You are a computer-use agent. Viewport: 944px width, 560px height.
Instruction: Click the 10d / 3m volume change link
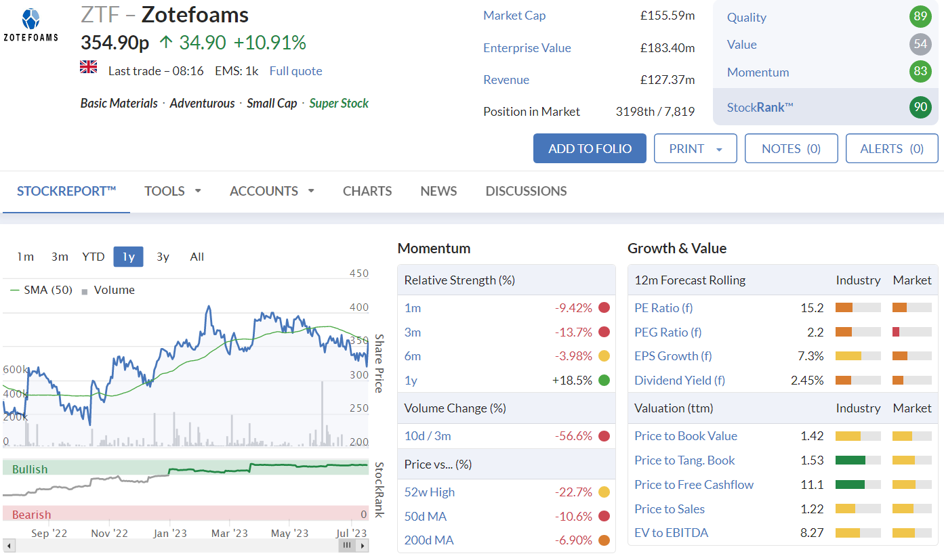point(428,436)
